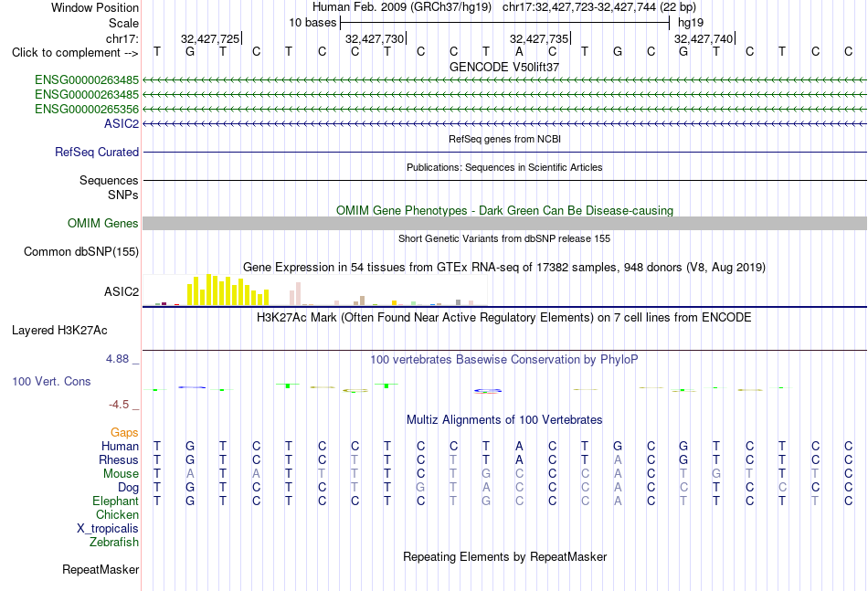Click the Sequences track label

coord(109,180)
